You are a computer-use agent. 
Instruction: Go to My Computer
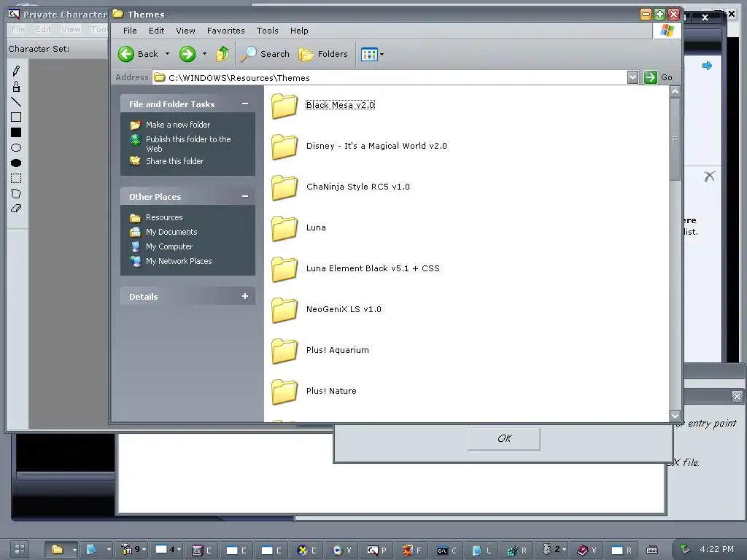coord(169,246)
